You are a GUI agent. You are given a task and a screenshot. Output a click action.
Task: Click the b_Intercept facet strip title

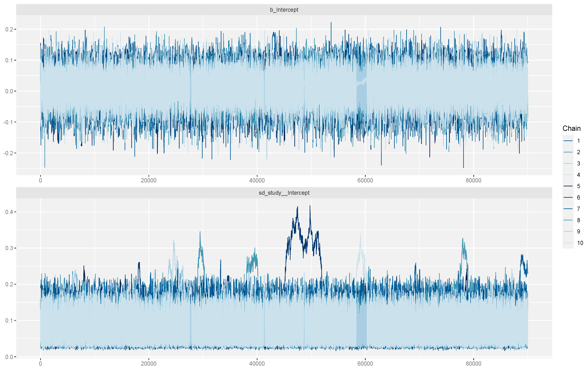click(x=284, y=10)
